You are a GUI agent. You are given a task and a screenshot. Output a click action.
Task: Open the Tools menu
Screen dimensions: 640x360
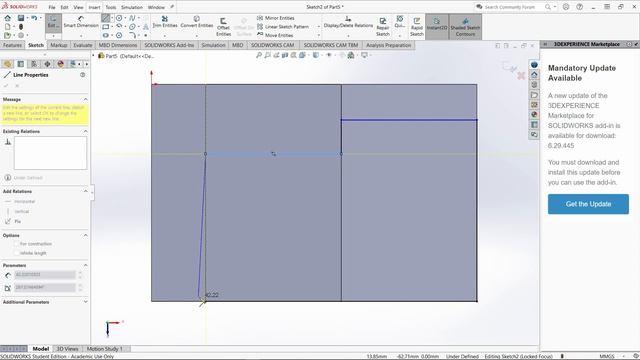click(111, 7)
